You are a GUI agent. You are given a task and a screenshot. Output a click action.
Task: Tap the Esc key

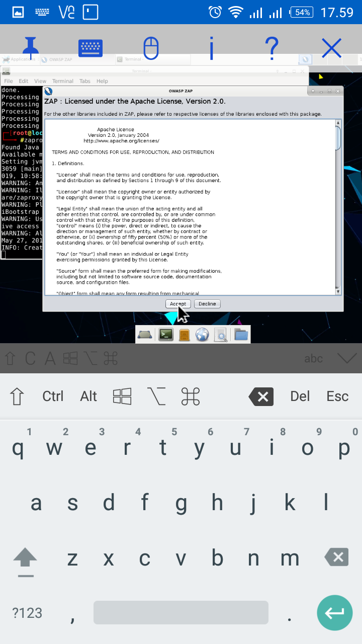coord(337,396)
